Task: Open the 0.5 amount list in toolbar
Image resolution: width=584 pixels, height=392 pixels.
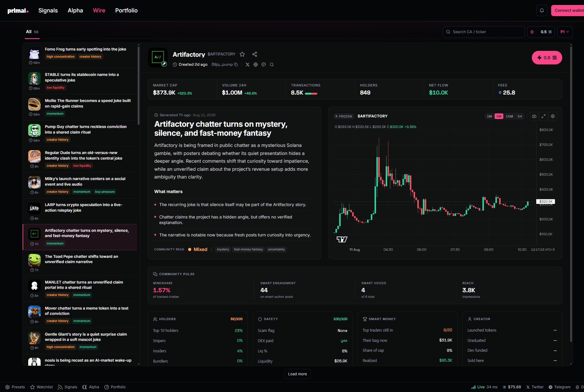Action: coord(546,32)
